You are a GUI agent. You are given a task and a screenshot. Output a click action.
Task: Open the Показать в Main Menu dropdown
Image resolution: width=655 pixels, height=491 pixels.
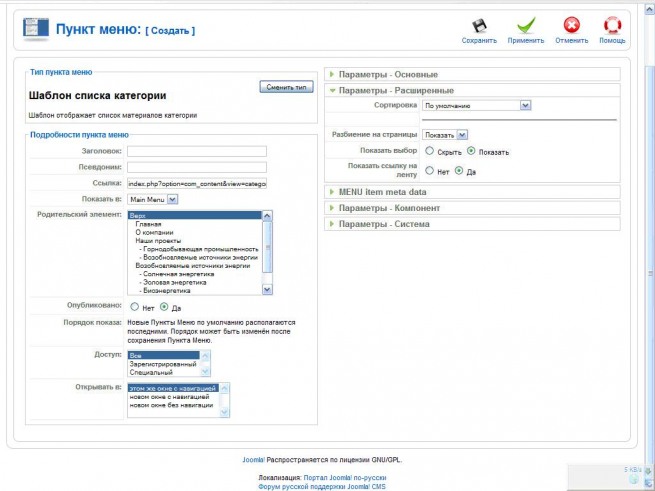click(153, 199)
